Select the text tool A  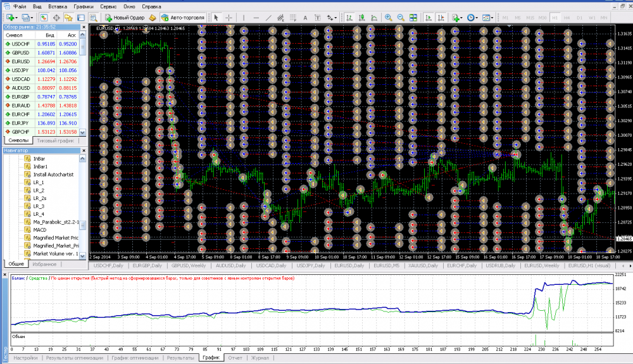(x=305, y=17)
